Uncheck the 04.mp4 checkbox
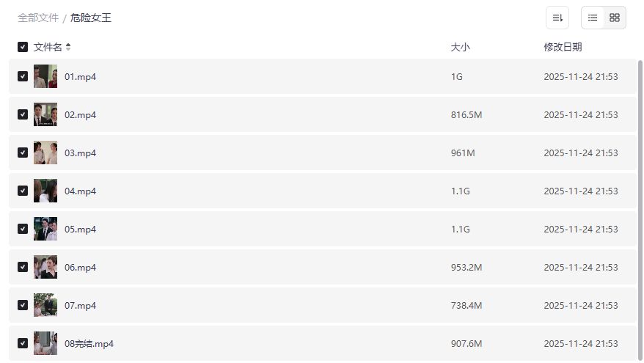 point(23,191)
